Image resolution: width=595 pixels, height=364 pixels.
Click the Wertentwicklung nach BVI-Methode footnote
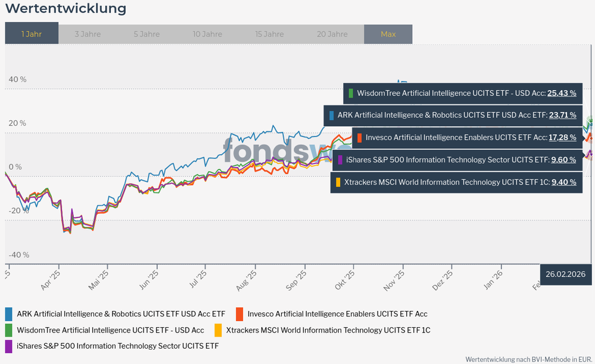point(529,359)
